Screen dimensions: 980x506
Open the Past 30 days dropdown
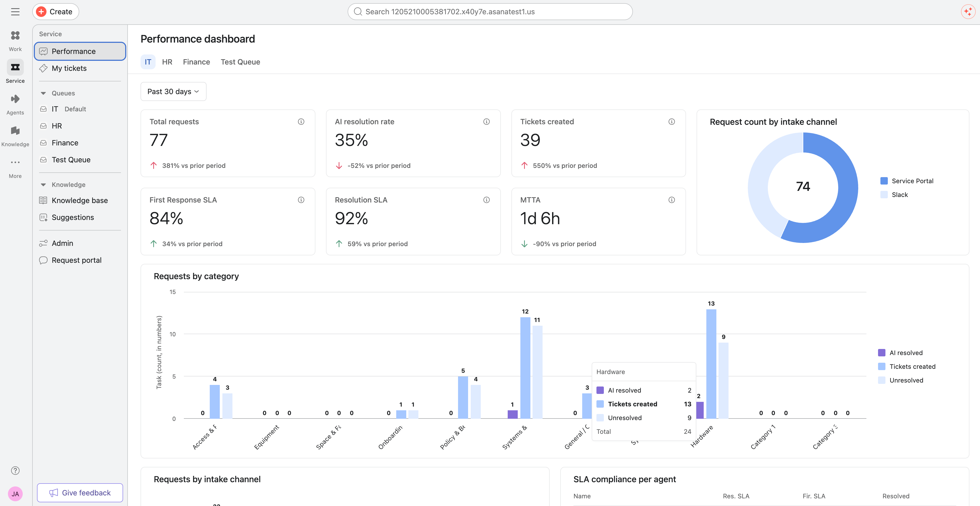[x=174, y=91]
